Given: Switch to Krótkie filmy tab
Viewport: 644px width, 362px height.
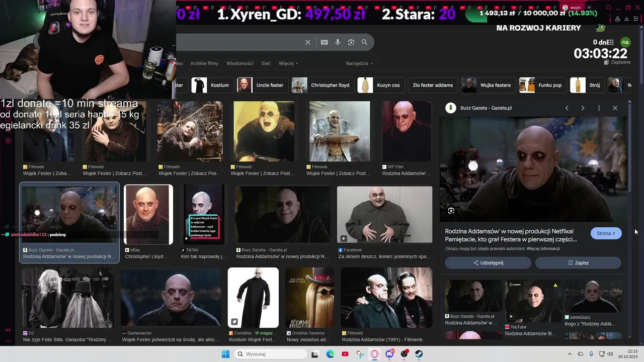Looking at the screenshot, I should (x=204, y=63).
